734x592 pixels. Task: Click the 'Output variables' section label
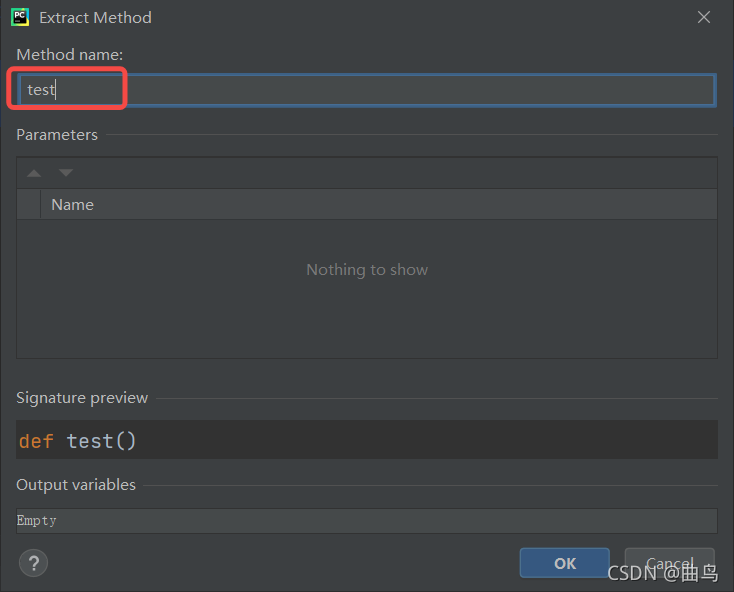(x=76, y=484)
